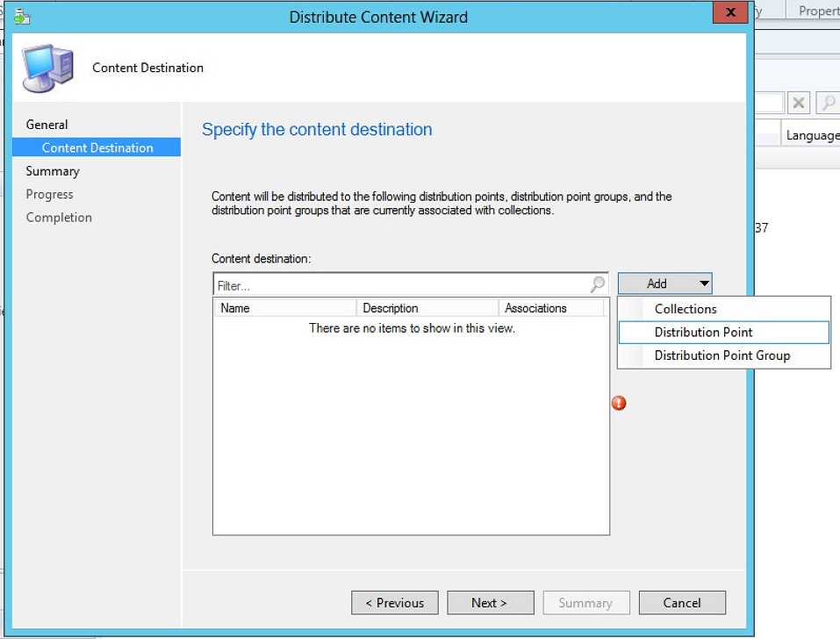Click inside the Filter input field
The width and height of the screenshot is (840, 639).
[x=395, y=284]
